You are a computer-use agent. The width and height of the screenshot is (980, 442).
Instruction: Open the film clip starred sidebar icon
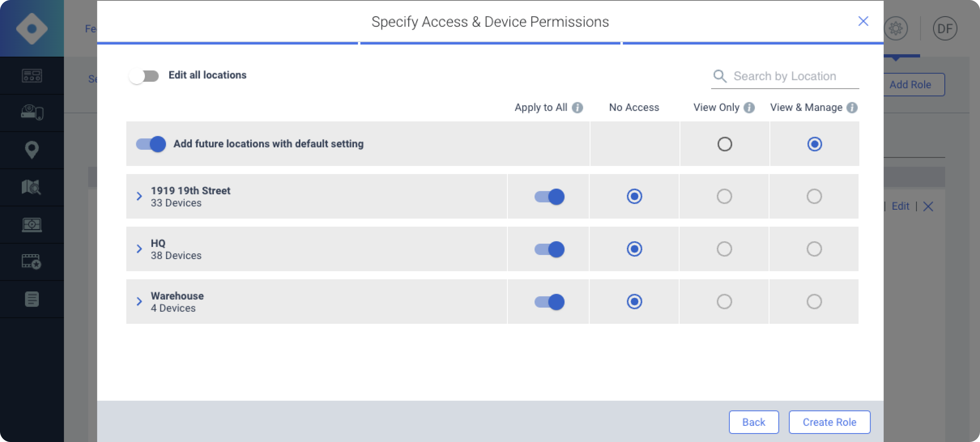tap(32, 262)
